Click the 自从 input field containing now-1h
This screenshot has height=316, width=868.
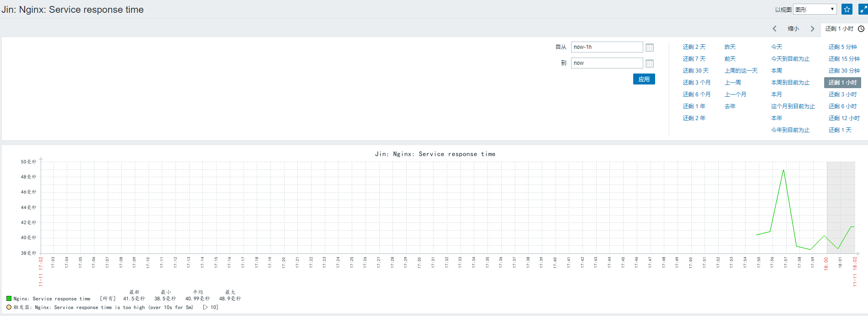[x=607, y=47]
